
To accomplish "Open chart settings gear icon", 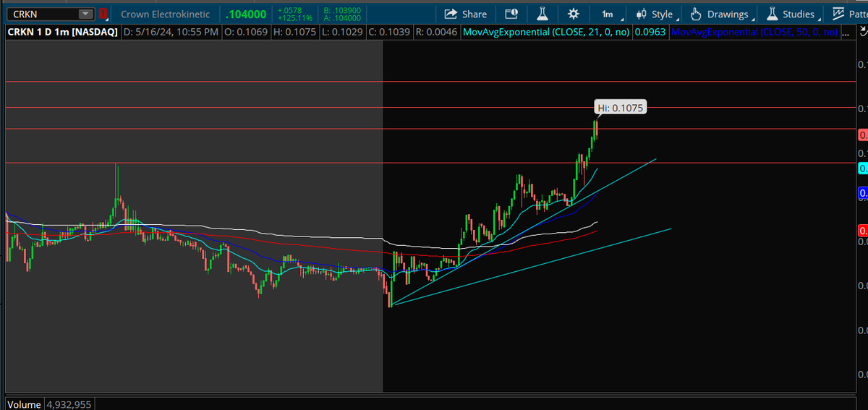I will [x=574, y=14].
